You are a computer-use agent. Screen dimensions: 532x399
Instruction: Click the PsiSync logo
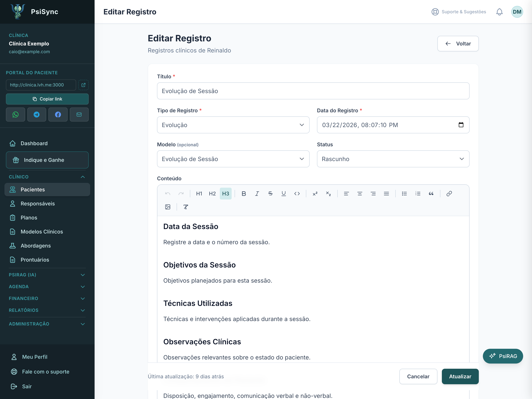click(18, 11)
